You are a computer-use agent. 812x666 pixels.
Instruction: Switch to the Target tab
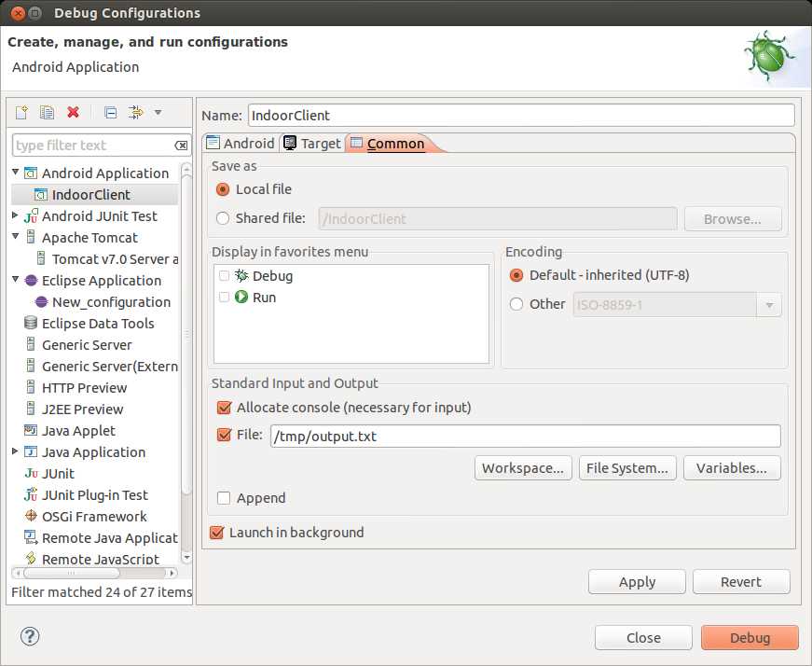point(313,144)
